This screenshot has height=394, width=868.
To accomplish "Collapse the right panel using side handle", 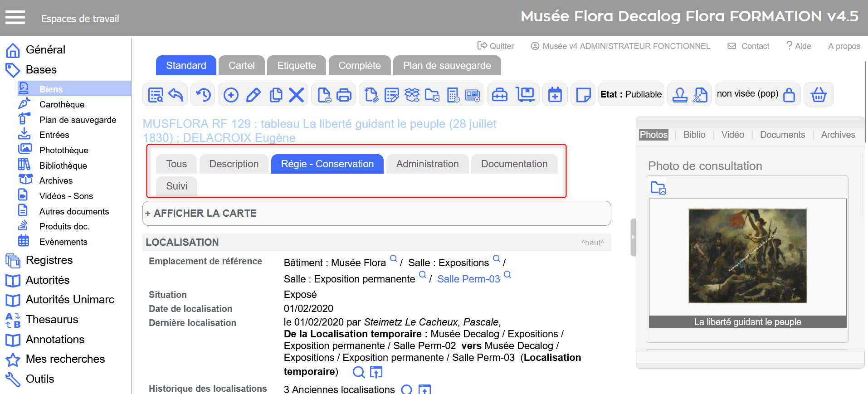I will click(633, 237).
